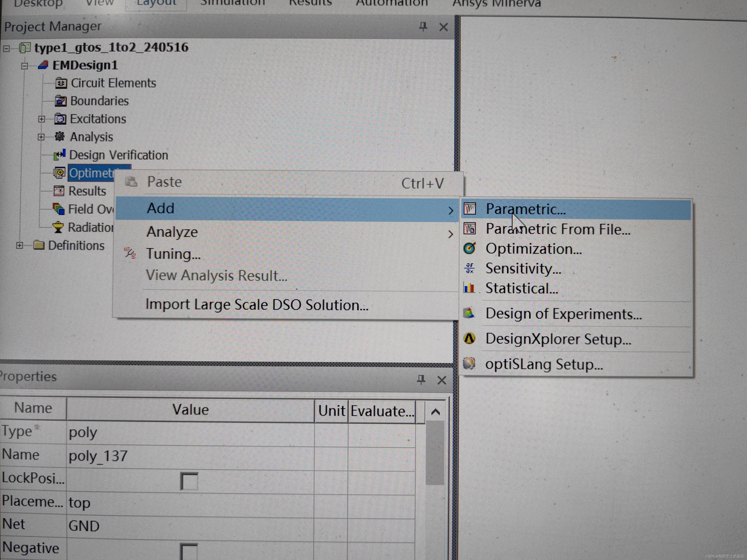747x560 pixels.
Task: Expand the Definitions folder node
Action: (20, 245)
